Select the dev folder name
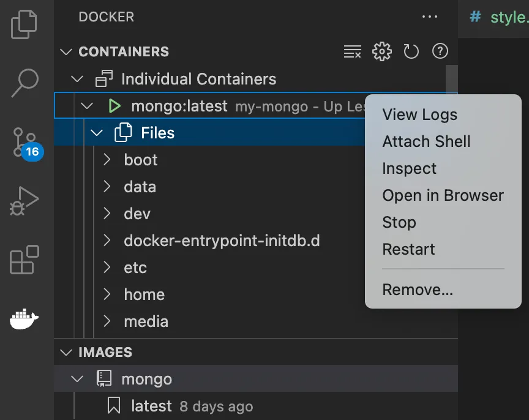 point(137,214)
